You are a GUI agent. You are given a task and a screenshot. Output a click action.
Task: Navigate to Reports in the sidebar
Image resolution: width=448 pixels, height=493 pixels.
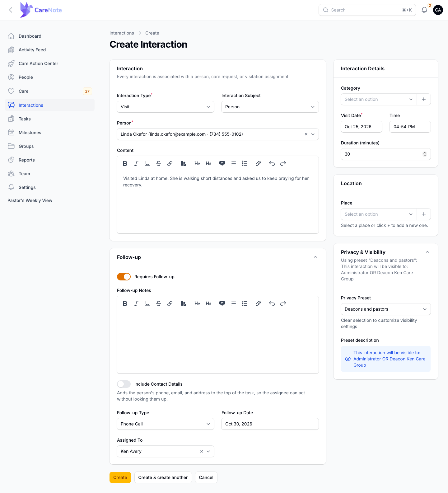click(50, 160)
